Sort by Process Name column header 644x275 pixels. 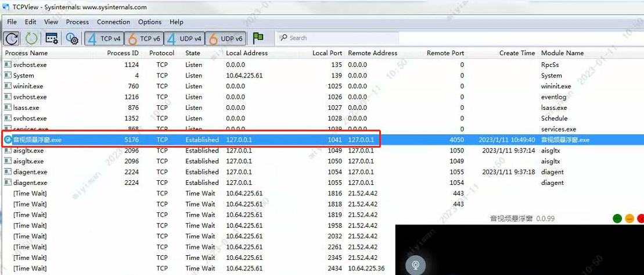(26, 53)
